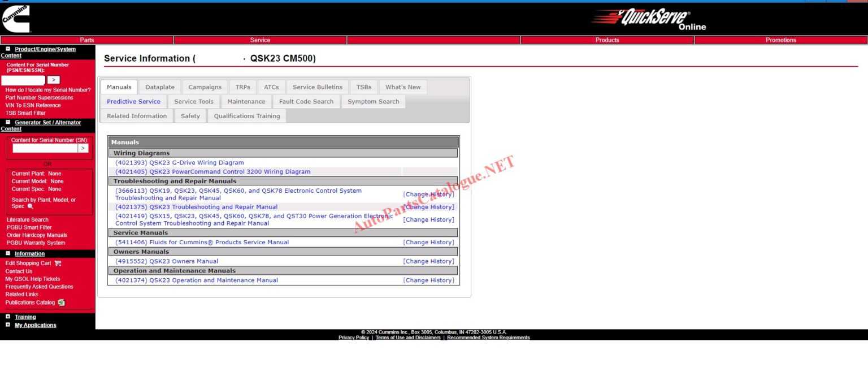Select Service in the top navigation bar

260,40
